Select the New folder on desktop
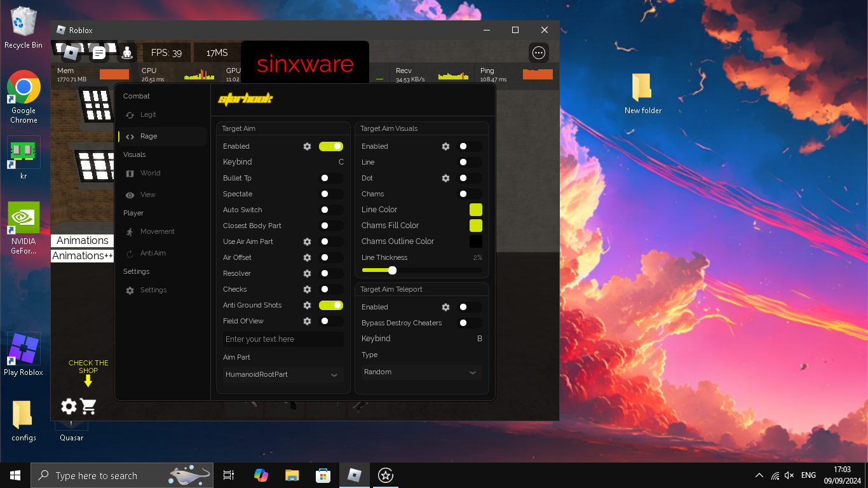Viewport: 868px width, 488px height. 642,93
